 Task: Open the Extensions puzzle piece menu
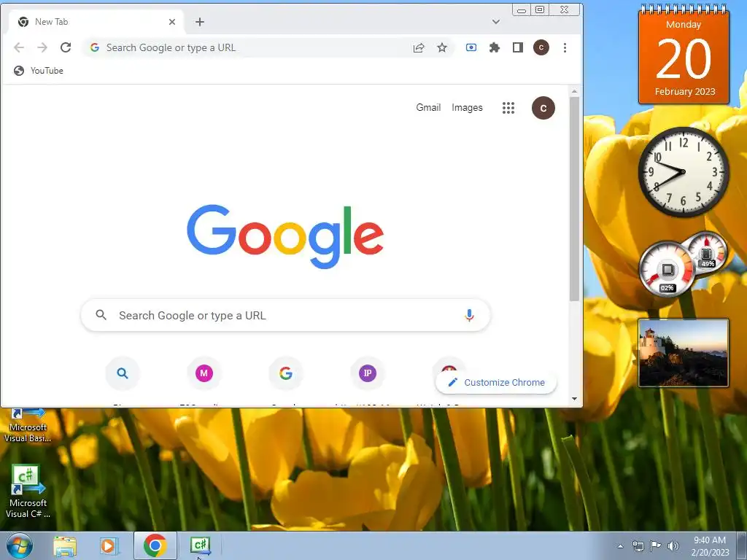coord(495,47)
